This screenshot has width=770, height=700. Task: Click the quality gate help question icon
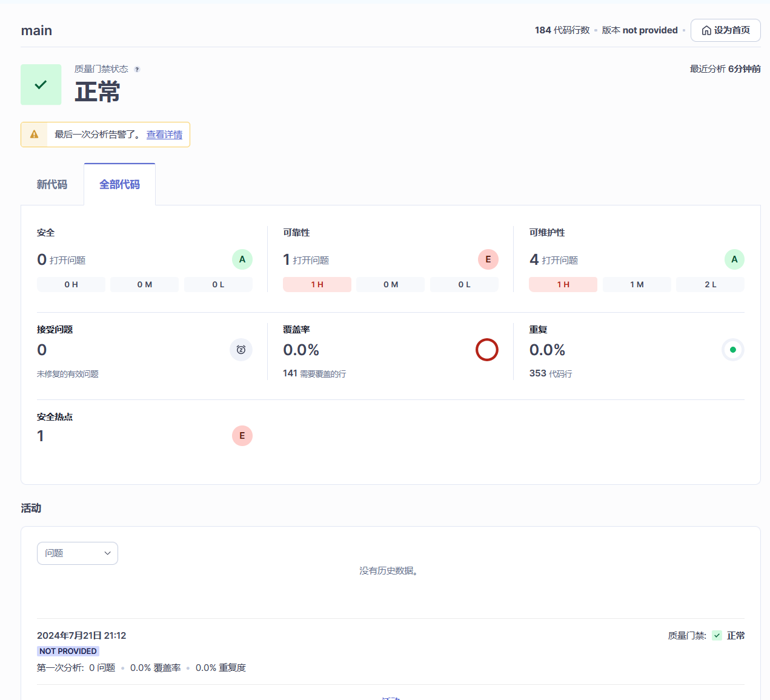coord(137,69)
